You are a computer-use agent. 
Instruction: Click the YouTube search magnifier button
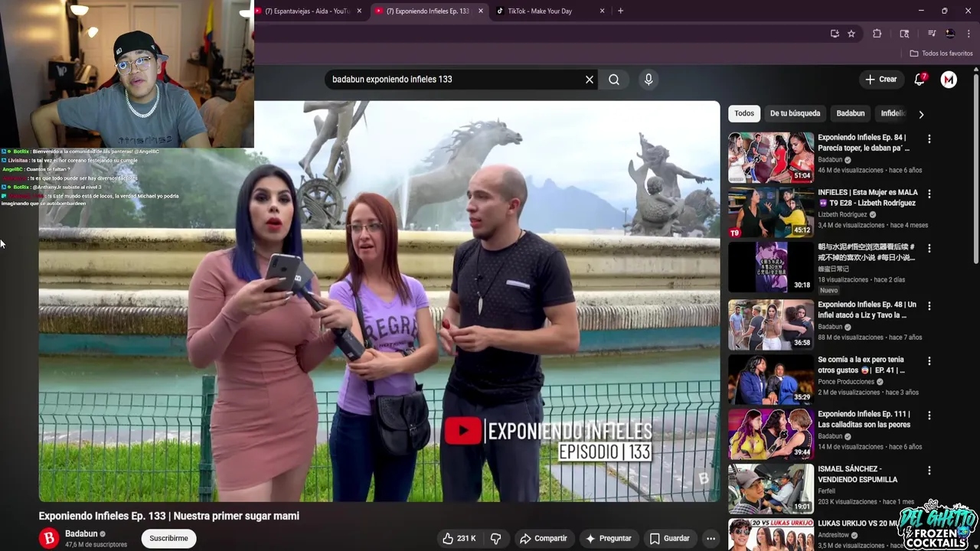click(614, 80)
